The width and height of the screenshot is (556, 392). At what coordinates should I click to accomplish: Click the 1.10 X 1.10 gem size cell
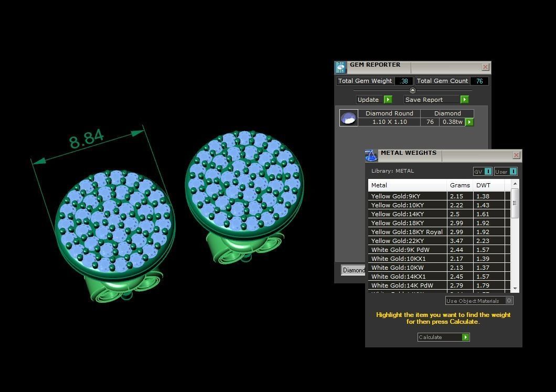pyautogui.click(x=389, y=122)
